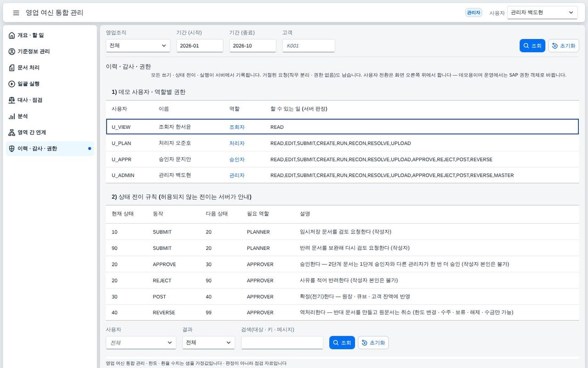The image size is (588, 368).
Task: Click the 영업 여신 통합 관리 app title
Action: point(55,13)
